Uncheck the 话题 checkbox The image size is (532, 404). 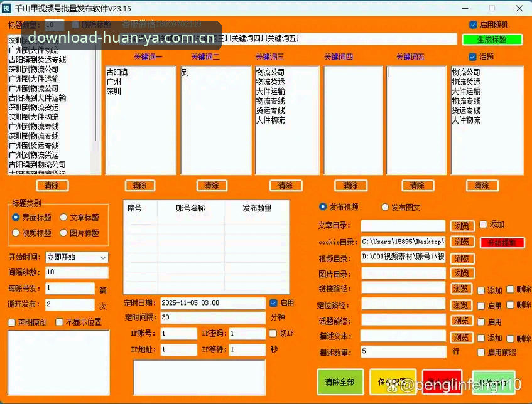(x=472, y=56)
